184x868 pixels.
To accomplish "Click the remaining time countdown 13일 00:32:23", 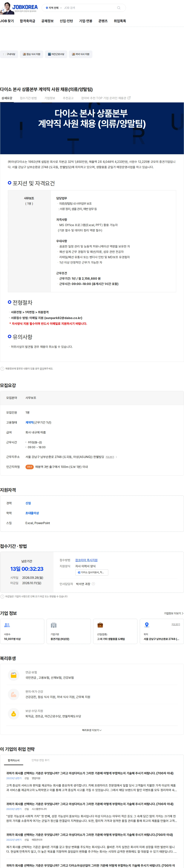I will tap(27, 569).
